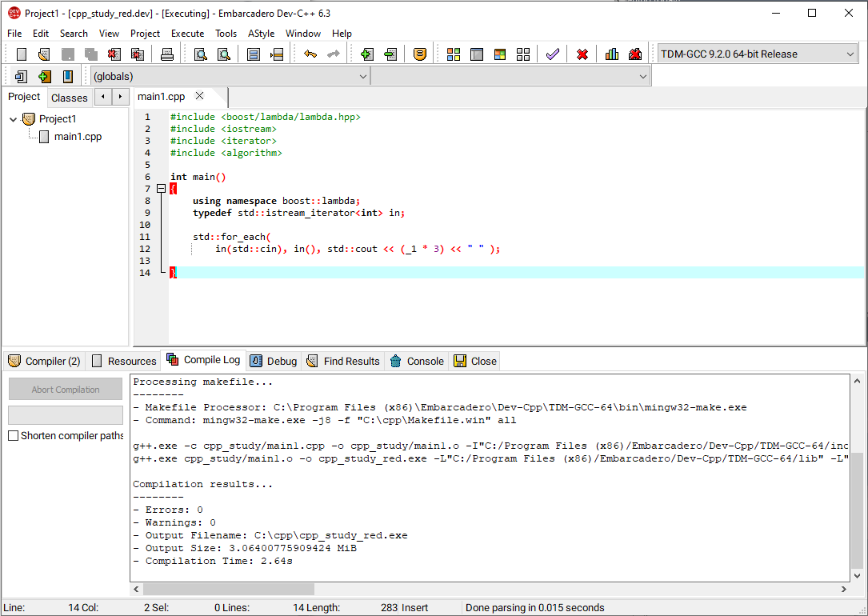Image resolution: width=868 pixels, height=616 pixels.
Task: Click Delete Profiling Information icon
Action: coord(635,54)
